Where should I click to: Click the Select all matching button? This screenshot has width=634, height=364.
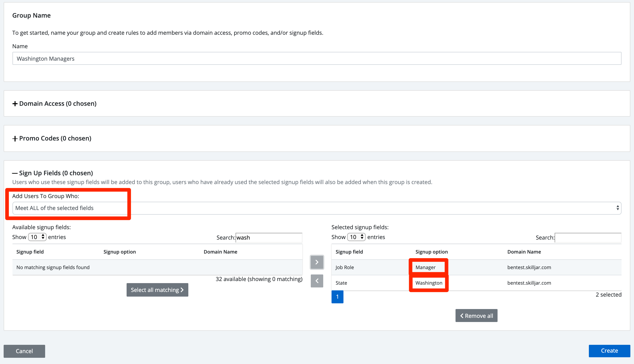(x=157, y=290)
